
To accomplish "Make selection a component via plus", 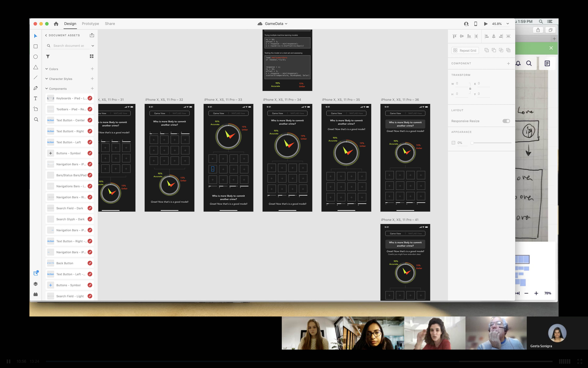I will coord(508,64).
